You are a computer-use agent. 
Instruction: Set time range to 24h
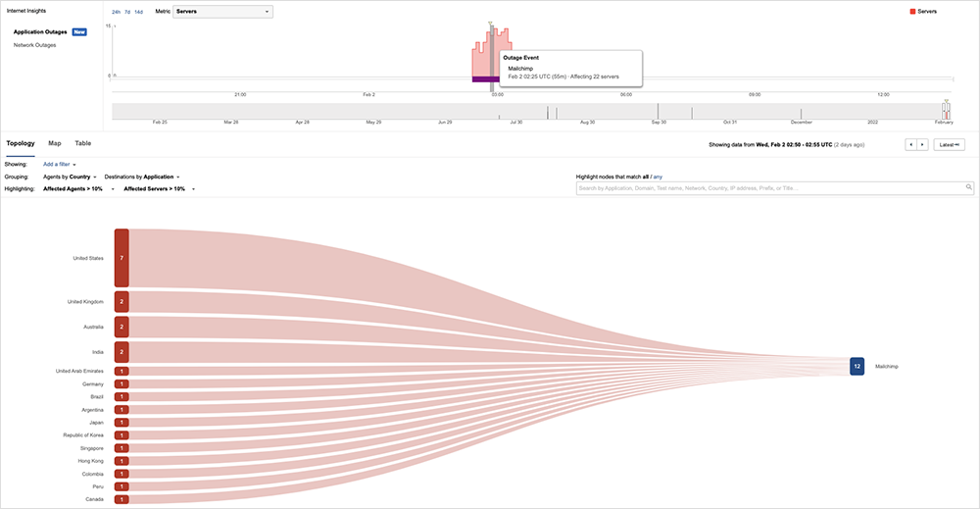click(x=116, y=12)
